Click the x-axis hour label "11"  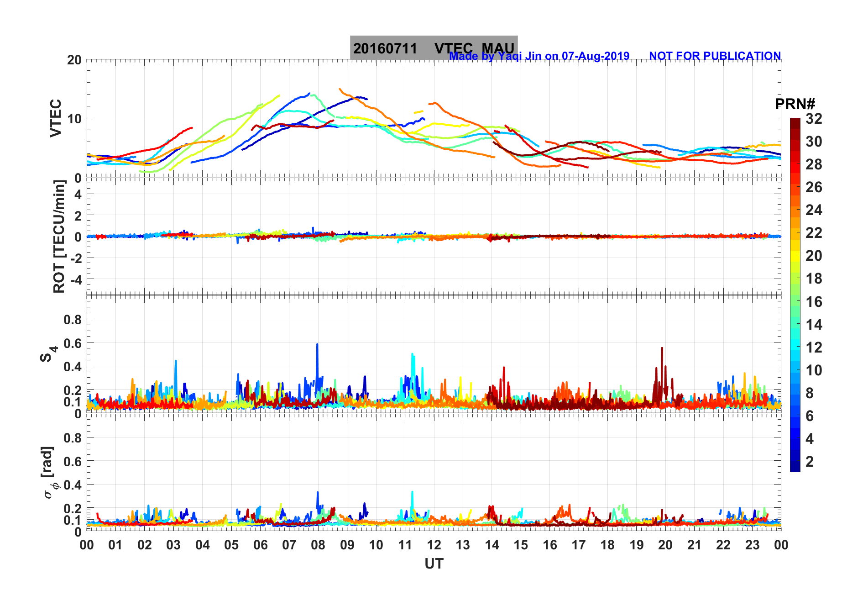point(405,545)
